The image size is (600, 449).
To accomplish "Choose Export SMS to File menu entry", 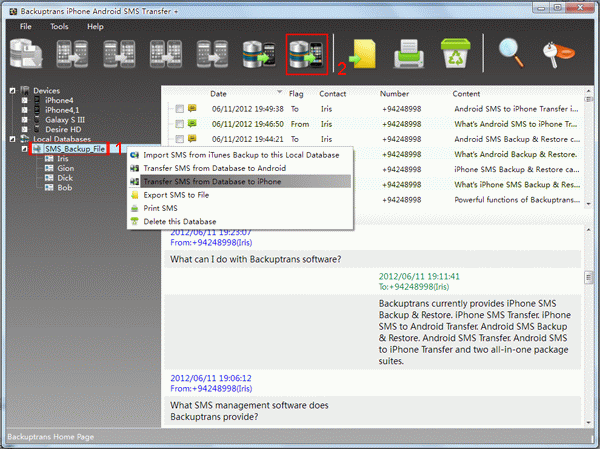I will coord(240,195).
